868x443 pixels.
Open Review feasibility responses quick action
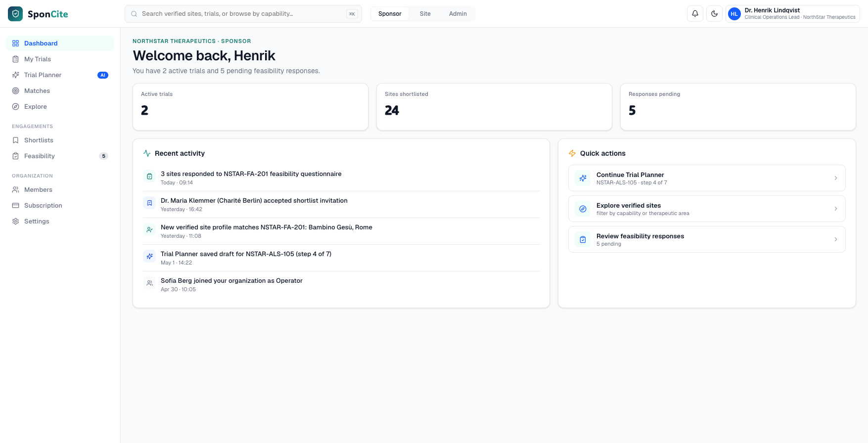[707, 239]
